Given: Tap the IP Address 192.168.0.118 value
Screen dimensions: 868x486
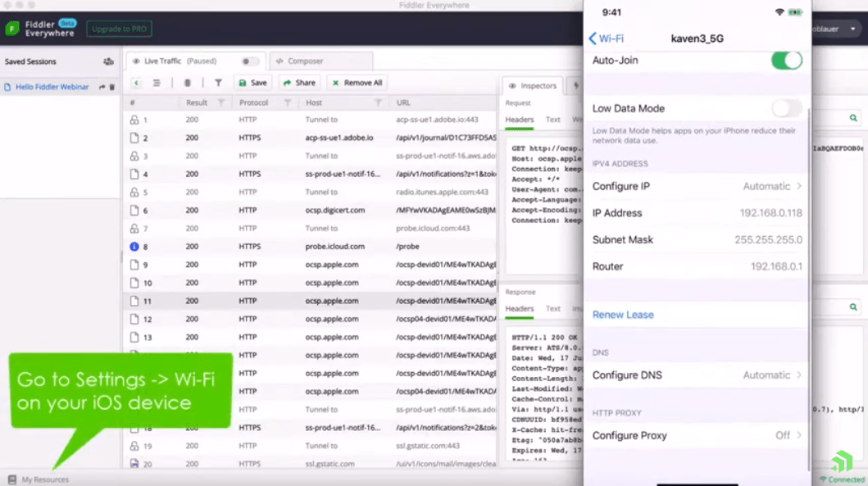Looking at the screenshot, I should coord(770,213).
